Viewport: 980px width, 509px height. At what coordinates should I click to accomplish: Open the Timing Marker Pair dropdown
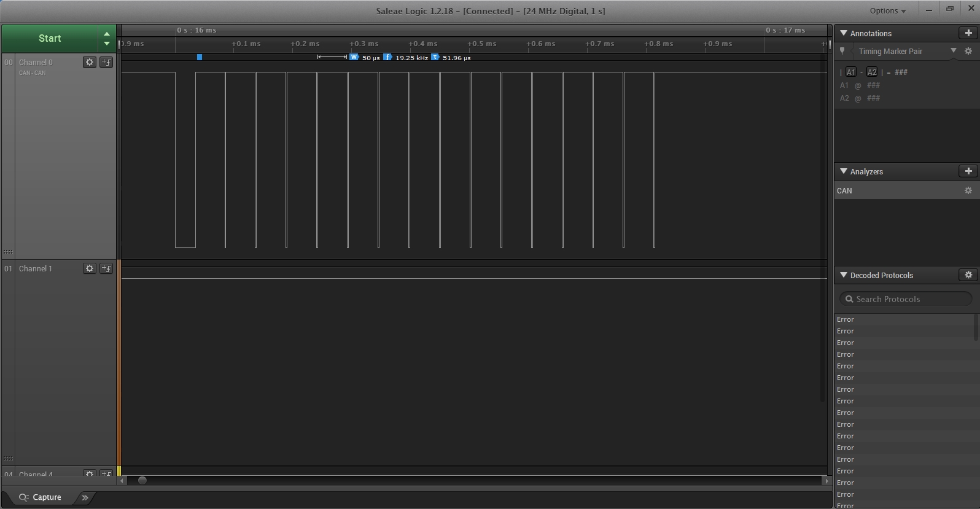coord(954,51)
